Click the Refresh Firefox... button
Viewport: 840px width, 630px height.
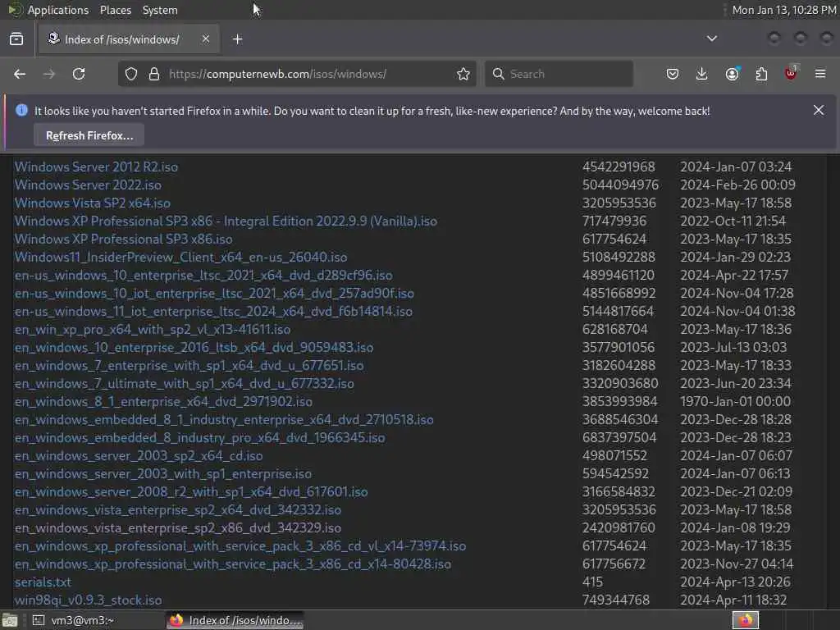point(89,135)
